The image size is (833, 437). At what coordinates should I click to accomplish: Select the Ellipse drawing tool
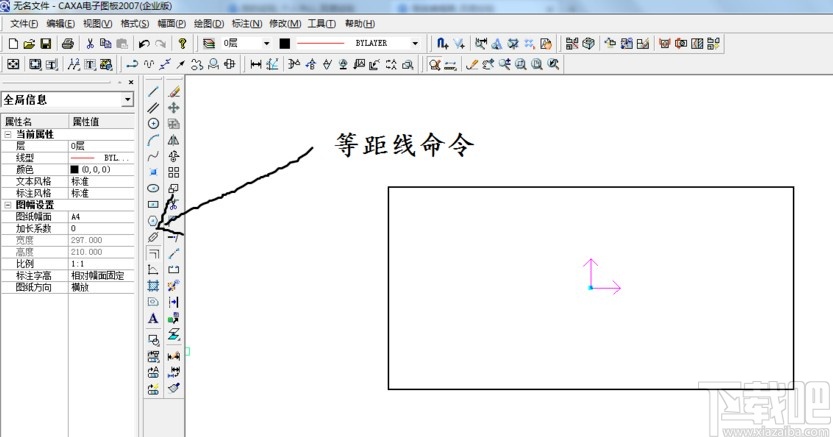point(153,188)
